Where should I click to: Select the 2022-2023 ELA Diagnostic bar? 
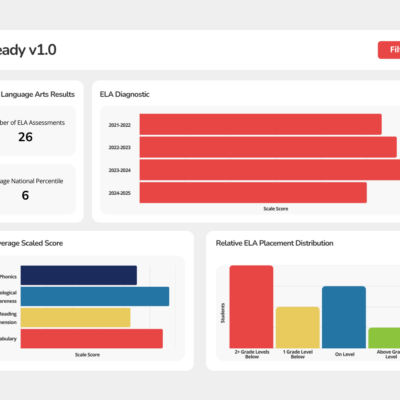[268, 147]
